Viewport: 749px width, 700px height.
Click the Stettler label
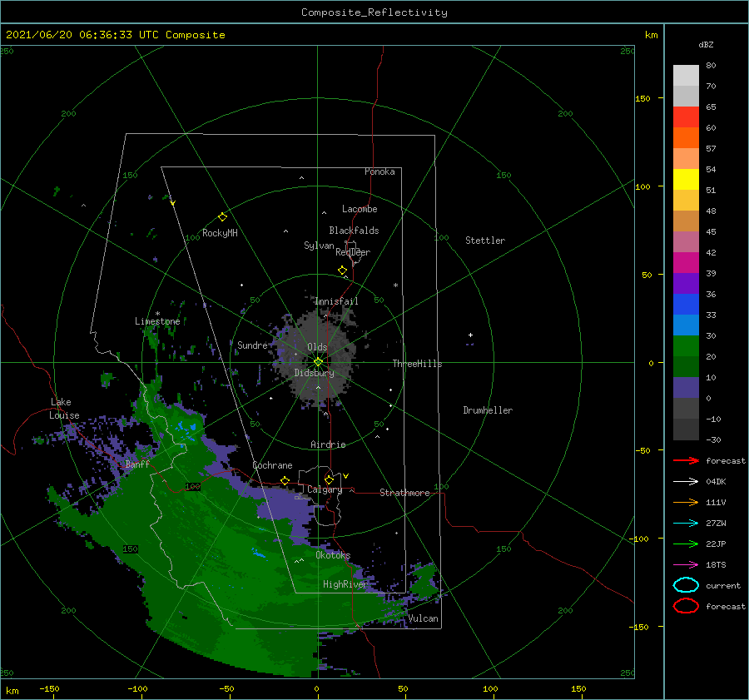tap(485, 241)
